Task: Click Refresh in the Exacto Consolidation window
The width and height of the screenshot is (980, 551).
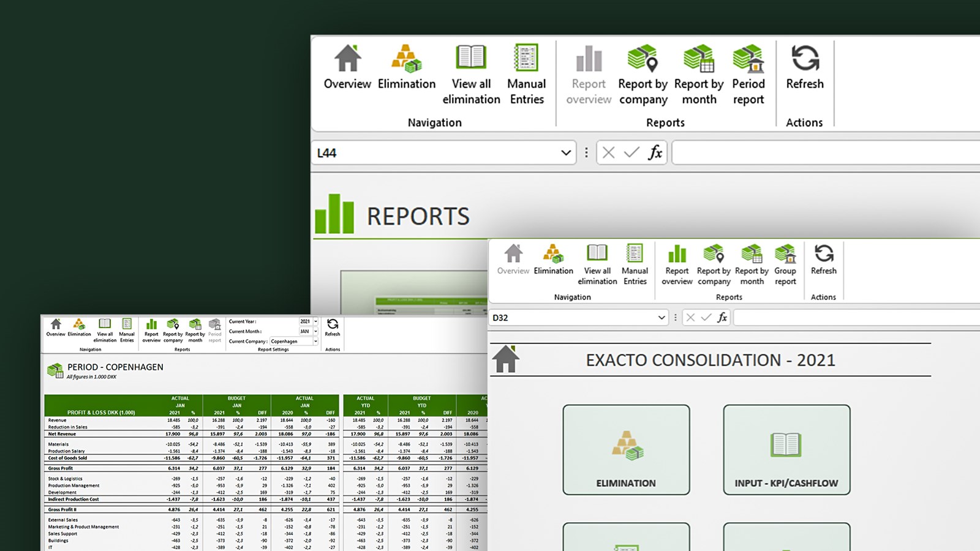Action: click(824, 260)
